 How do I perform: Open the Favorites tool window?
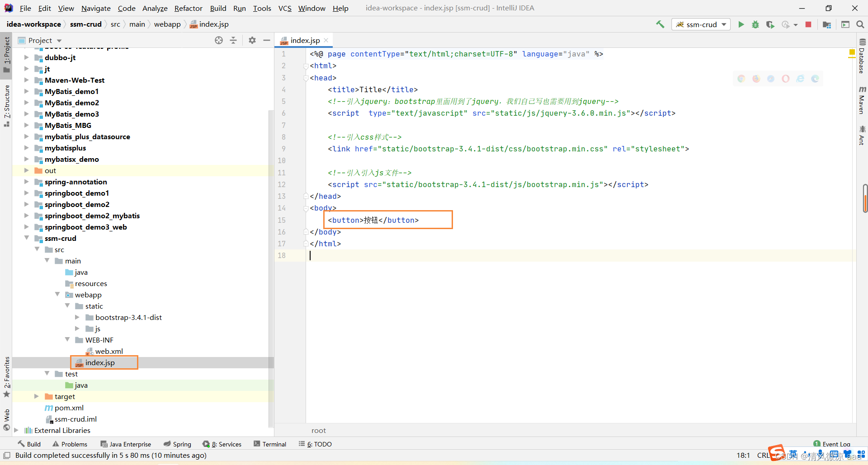point(6,377)
